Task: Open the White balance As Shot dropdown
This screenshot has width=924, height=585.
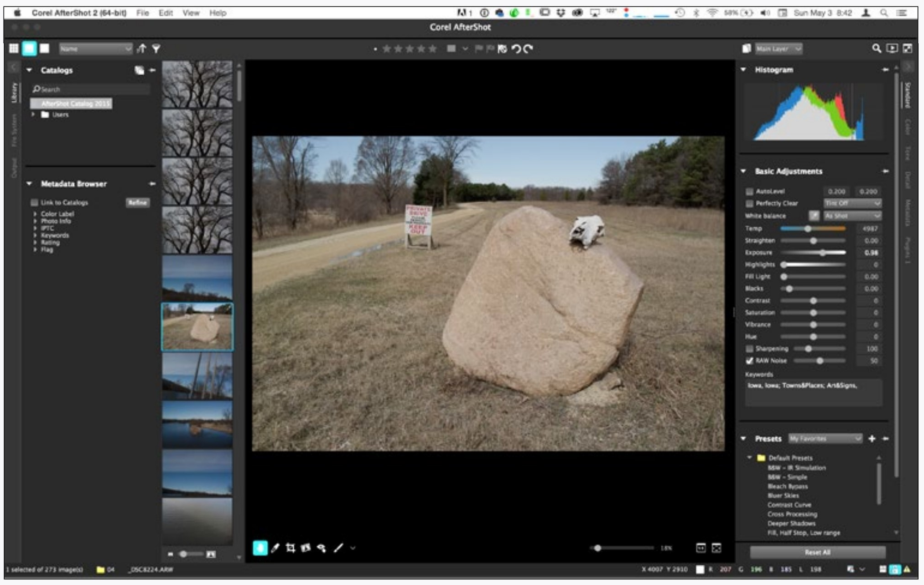Action: tap(852, 215)
